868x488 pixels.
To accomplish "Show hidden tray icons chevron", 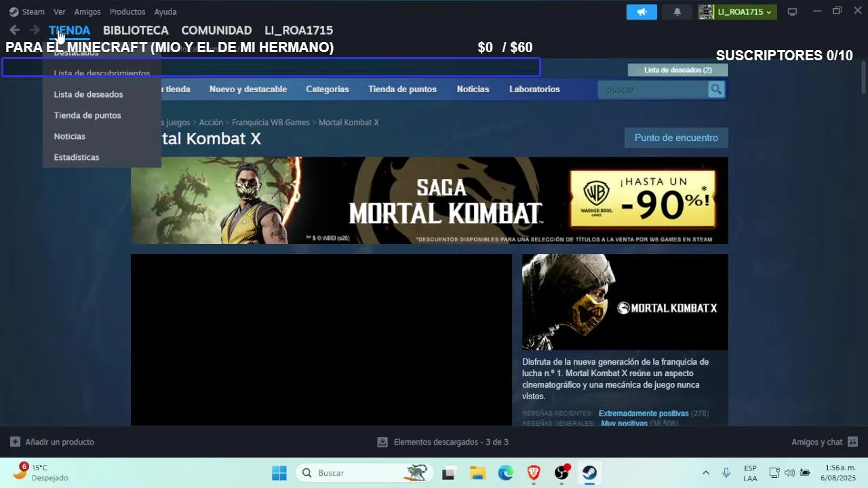I will [x=705, y=473].
